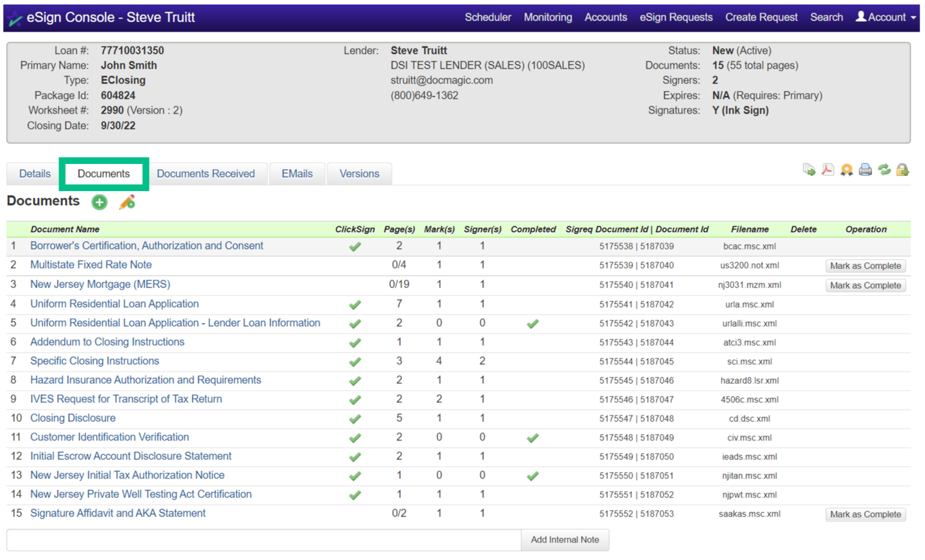The height and width of the screenshot is (560, 925).
Task: Open New Jersey Initial Tax Authorization Notice
Action: (x=127, y=476)
